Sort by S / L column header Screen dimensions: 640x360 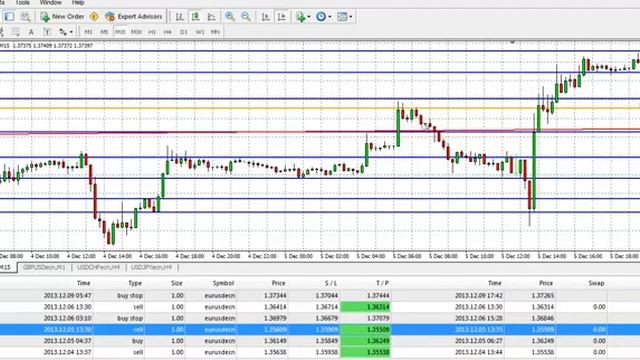[x=331, y=283]
